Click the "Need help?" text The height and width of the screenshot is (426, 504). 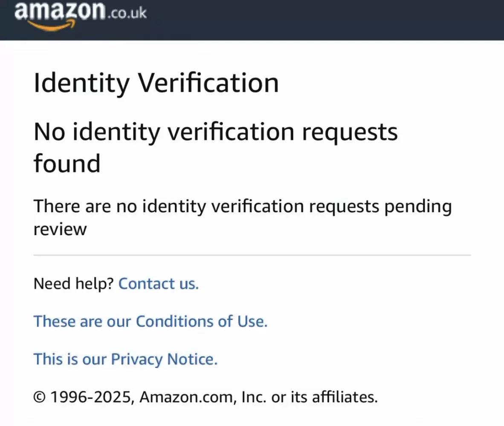coord(73,284)
